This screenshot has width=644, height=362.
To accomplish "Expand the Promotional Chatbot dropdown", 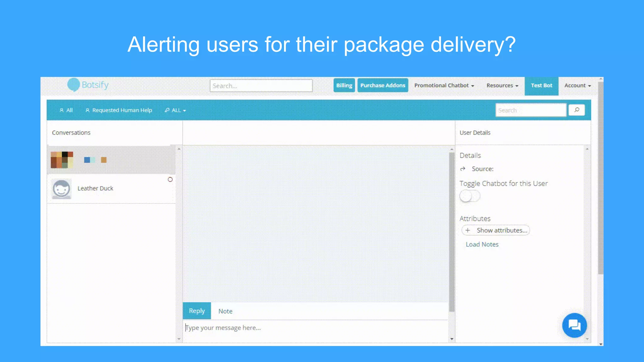I will [x=444, y=85].
